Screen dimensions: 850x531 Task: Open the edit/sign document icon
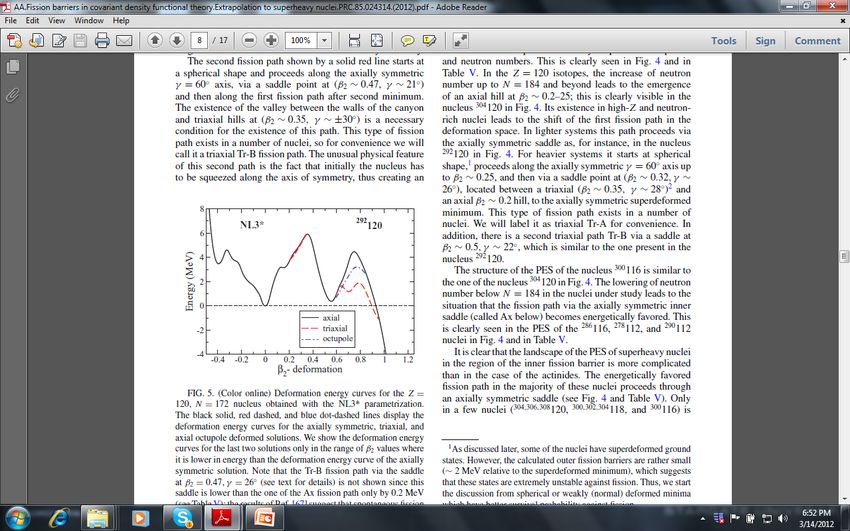(59, 41)
